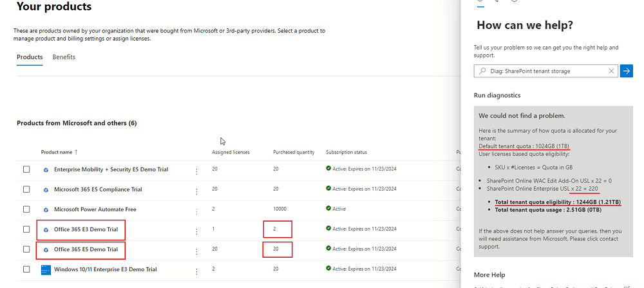Click 'Active: Expires on 11/23/2024' for Windows 10/11 Enterprise
The height and width of the screenshot is (288, 644).
click(365, 269)
